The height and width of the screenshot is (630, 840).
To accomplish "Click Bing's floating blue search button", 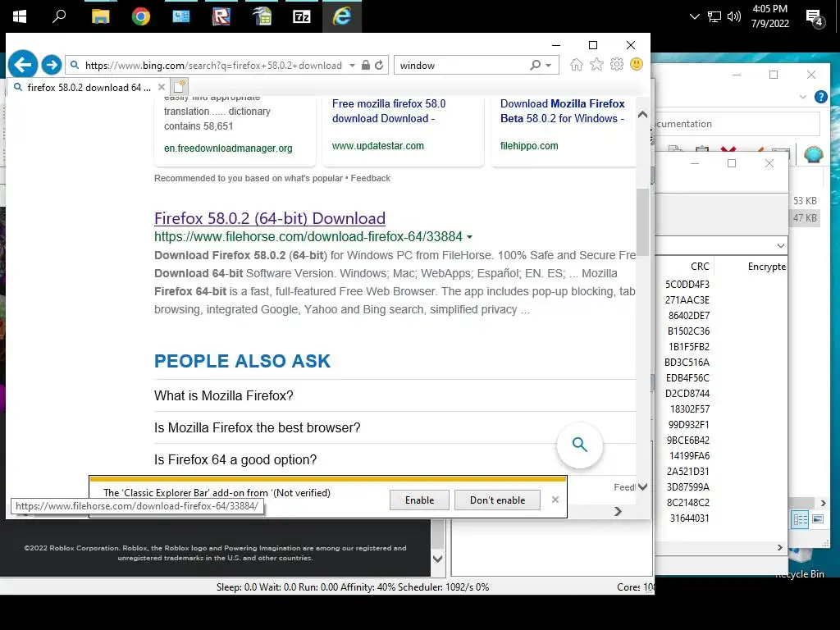I will click(580, 445).
